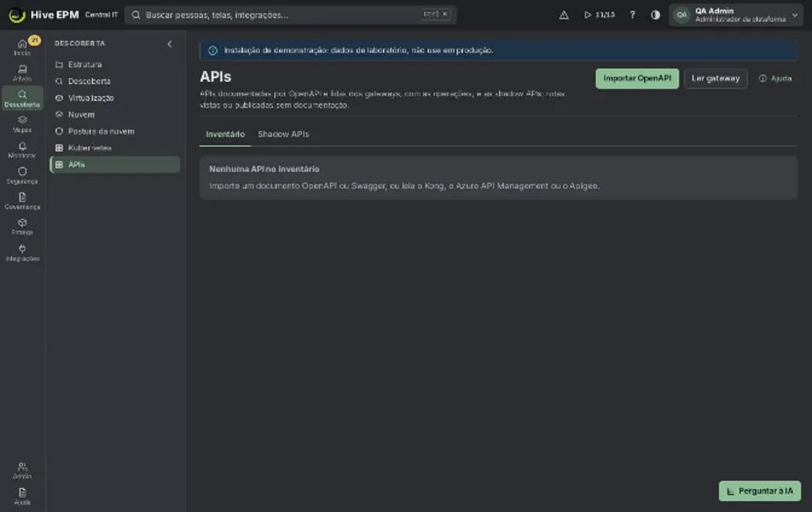The width and height of the screenshot is (812, 512).
Task: Open Postura da nuvem in the side menu
Action: [x=114, y=132]
